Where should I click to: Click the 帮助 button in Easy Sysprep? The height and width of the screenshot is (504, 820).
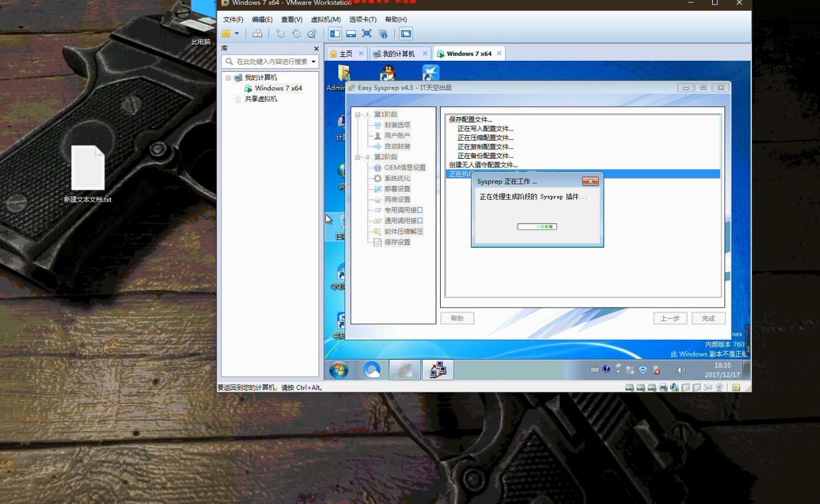[457, 318]
